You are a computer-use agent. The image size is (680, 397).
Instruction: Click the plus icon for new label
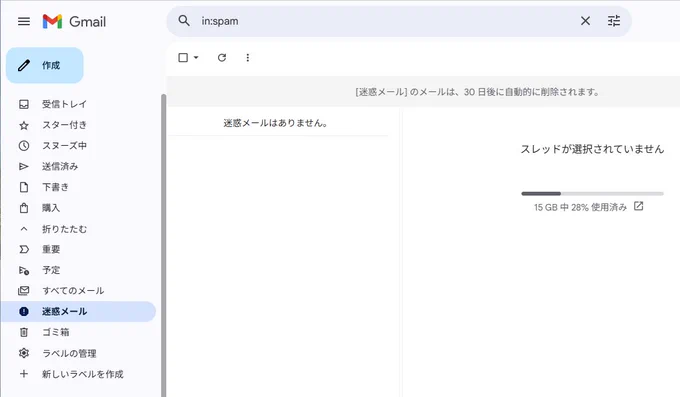[24, 374]
